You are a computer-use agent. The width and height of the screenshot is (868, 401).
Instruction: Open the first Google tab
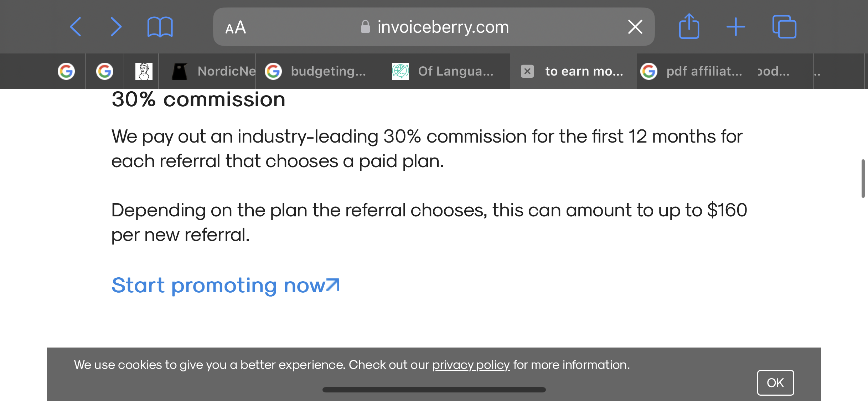pyautogui.click(x=66, y=71)
